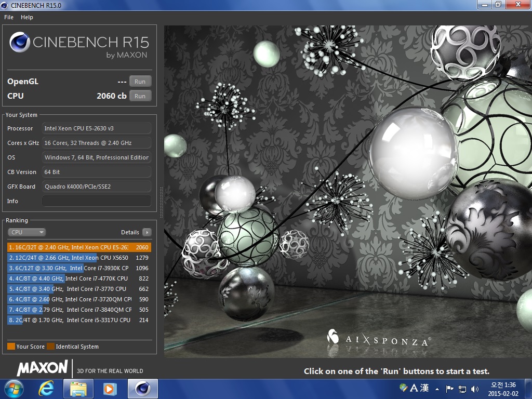Select ranking row 8 Core i5-3317U
Screen dimensions: 532x399
pyautogui.click(x=79, y=320)
